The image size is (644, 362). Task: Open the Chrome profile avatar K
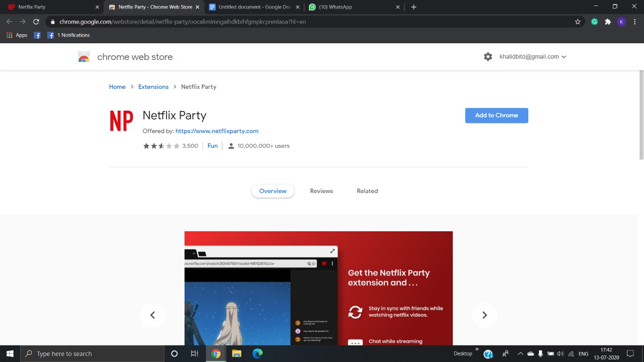click(621, 22)
